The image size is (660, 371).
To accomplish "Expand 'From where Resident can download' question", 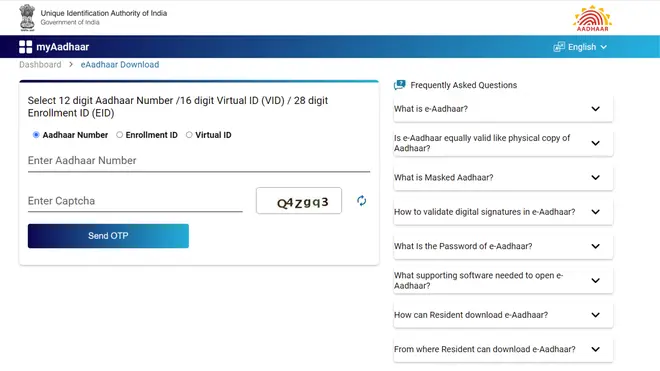I will click(x=503, y=350).
